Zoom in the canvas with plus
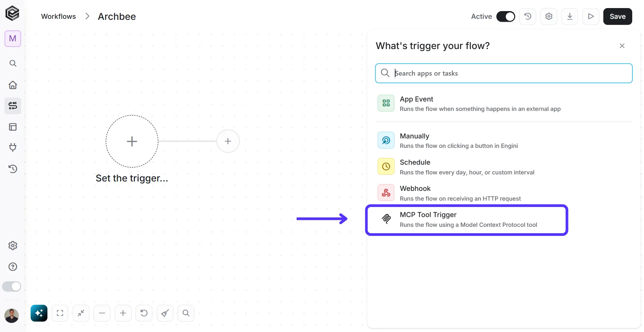This screenshot has height=332, width=644. click(123, 313)
